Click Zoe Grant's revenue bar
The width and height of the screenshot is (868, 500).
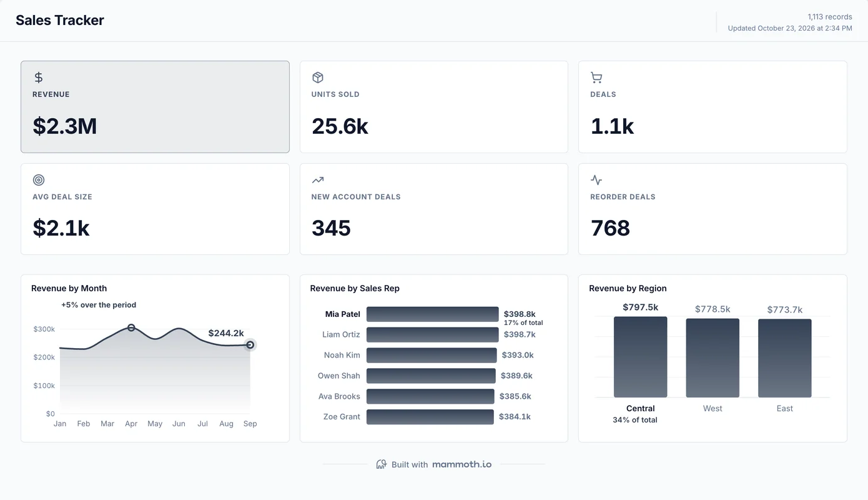click(430, 417)
